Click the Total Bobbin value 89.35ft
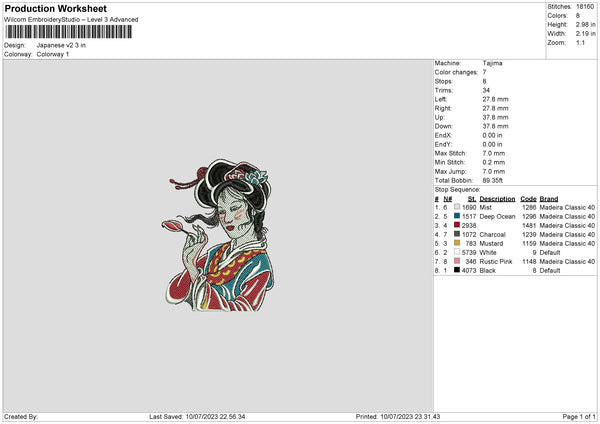 pyautogui.click(x=492, y=180)
